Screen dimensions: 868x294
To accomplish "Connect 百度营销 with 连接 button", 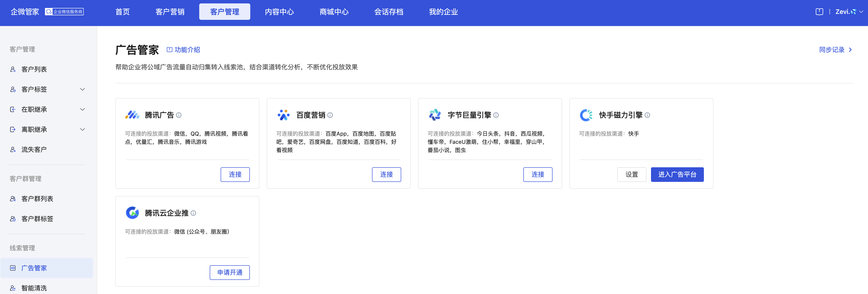I will (387, 174).
